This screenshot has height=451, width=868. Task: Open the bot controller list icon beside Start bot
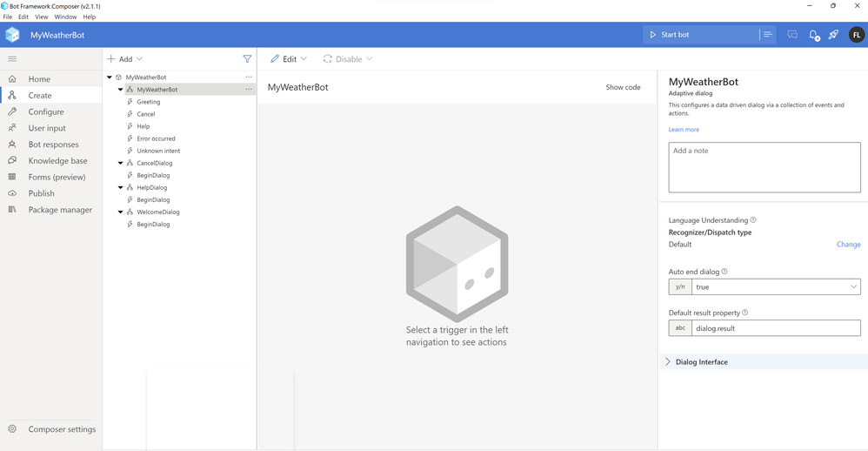[x=768, y=34]
